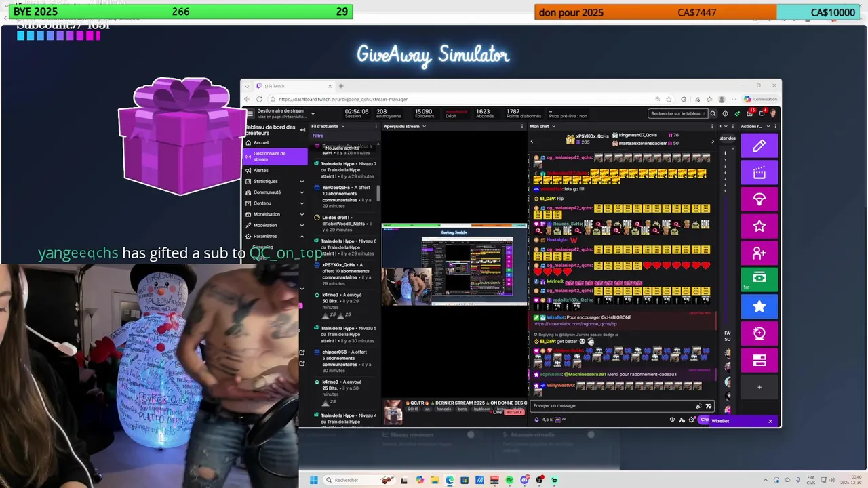This screenshot has width=868, height=488.
Task: Open the profile avatar in Twitch dashboard
Action: (x=772, y=113)
